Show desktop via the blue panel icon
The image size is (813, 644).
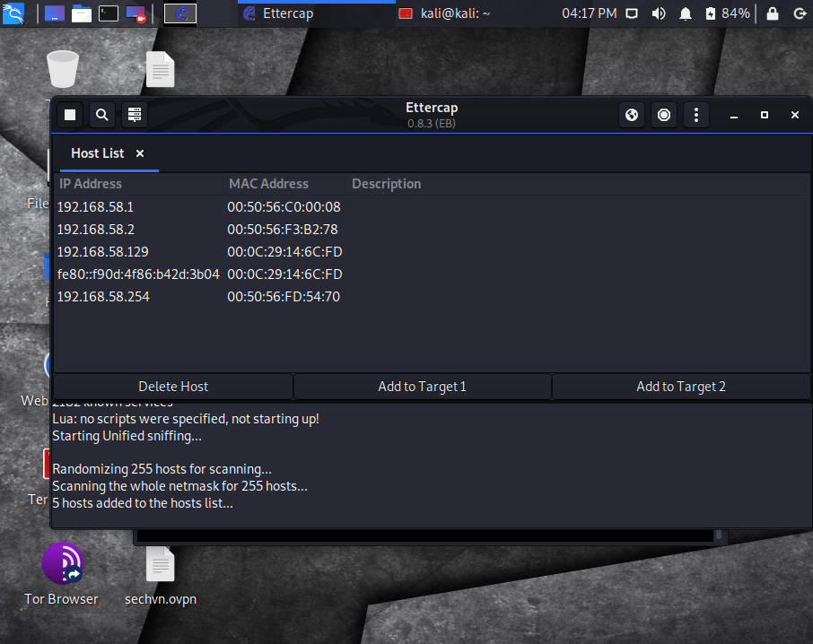55,13
